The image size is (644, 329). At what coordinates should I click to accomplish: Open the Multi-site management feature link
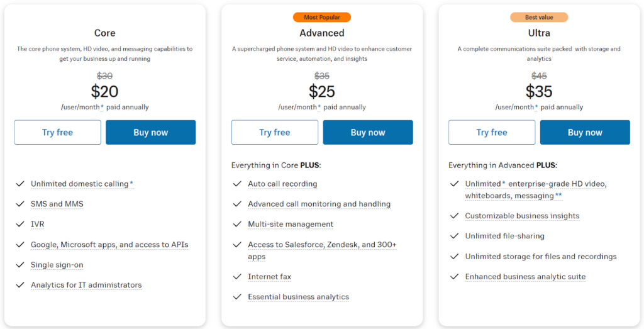click(x=291, y=224)
